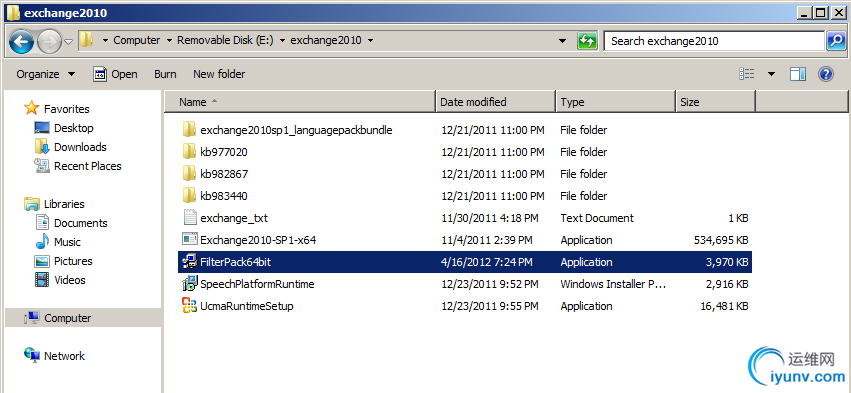Screen dimensions: 851x393
Task: Expand dropdown arrow before Removable Disk (E:)
Action: [x=170, y=41]
